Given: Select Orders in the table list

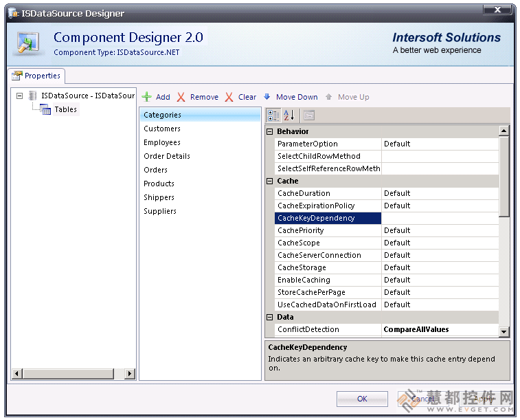Looking at the screenshot, I should click(x=200, y=170).
